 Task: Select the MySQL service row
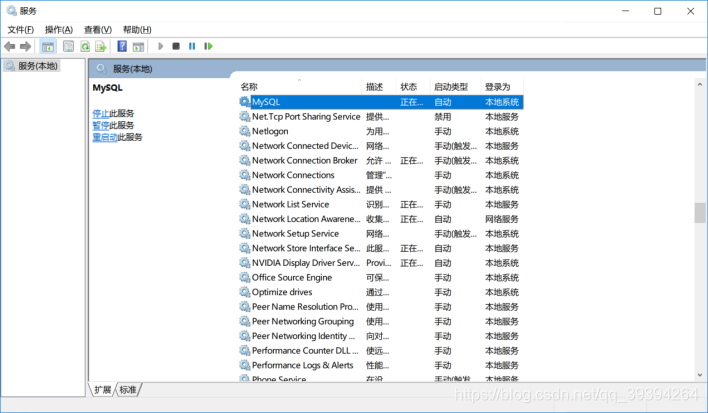pyautogui.click(x=381, y=102)
